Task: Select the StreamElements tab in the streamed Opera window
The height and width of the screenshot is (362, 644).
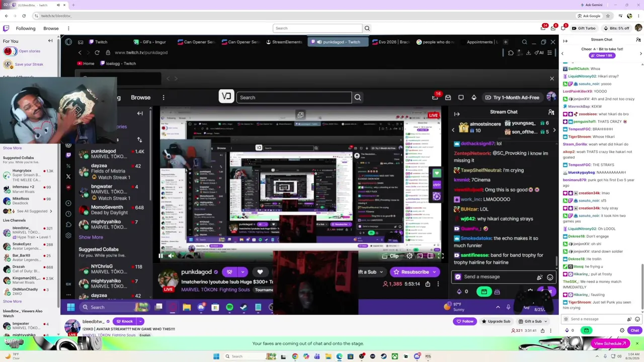Action: pyautogui.click(x=284, y=42)
